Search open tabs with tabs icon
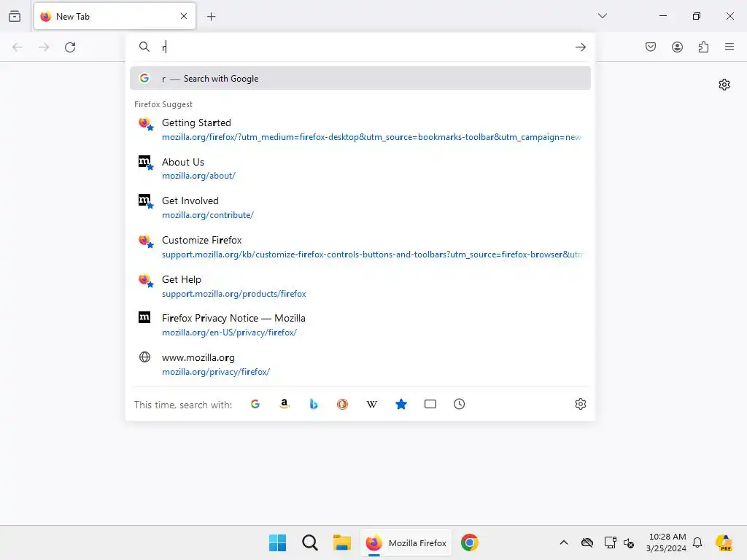747x560 pixels. pyautogui.click(x=430, y=404)
